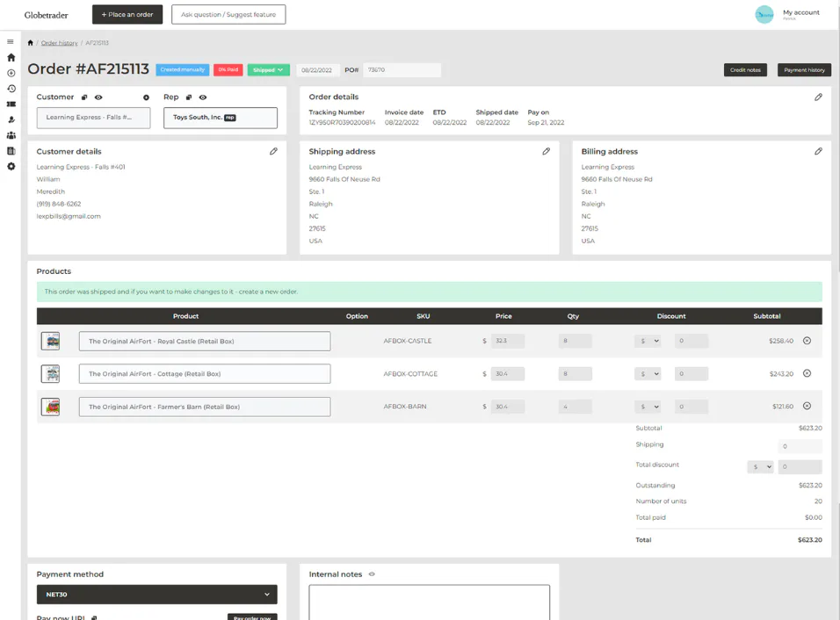Remove Royal Castle product row
Viewport: 840px width, 620px height.
pyautogui.click(x=807, y=341)
